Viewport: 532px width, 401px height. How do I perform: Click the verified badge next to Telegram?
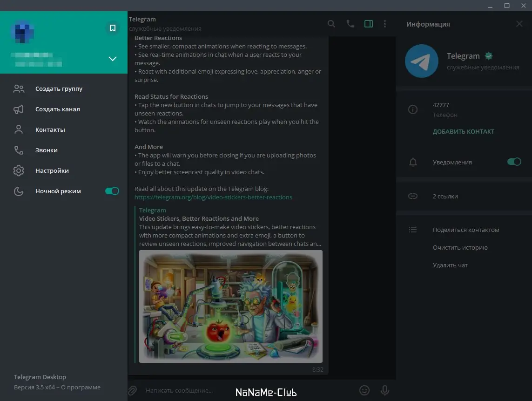click(x=489, y=56)
